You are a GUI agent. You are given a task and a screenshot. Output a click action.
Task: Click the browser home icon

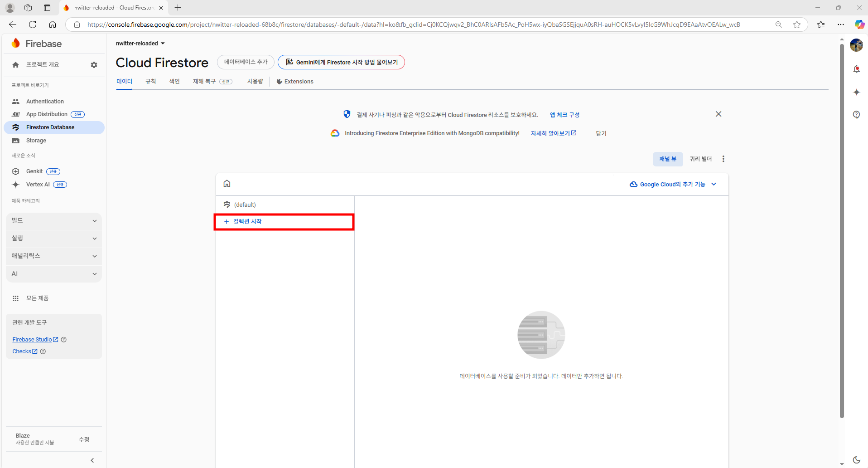coord(53,24)
